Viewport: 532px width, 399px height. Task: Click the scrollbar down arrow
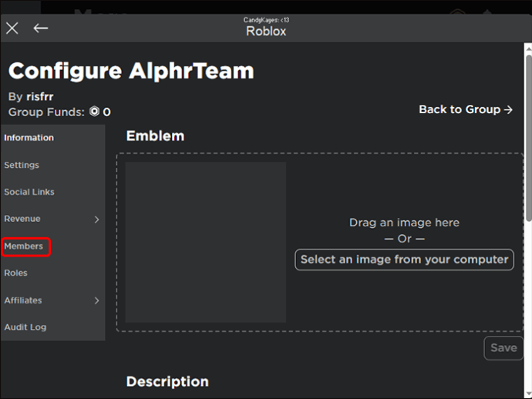529,394
